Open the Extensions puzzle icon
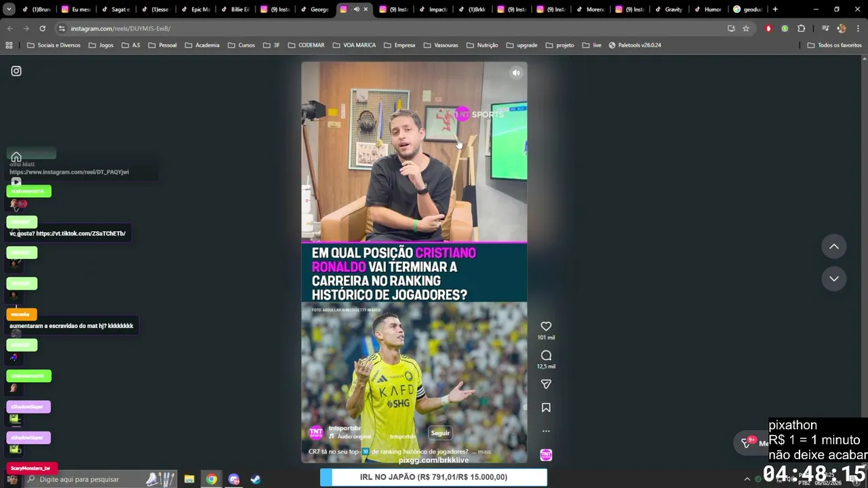The image size is (868, 488). (x=801, y=28)
